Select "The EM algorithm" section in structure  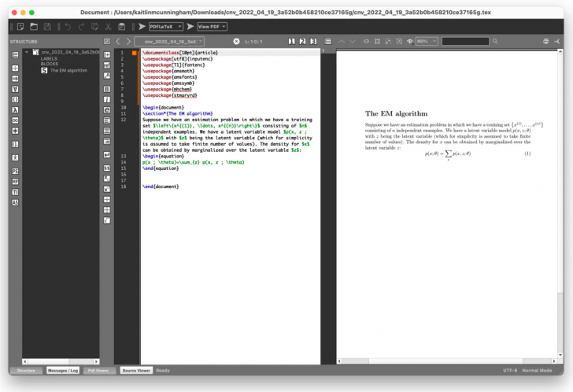click(67, 70)
